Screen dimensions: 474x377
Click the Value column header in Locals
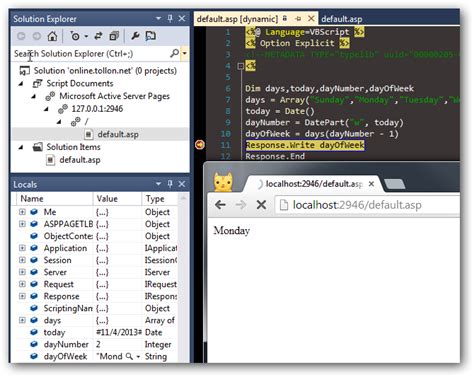pyautogui.click(x=117, y=199)
